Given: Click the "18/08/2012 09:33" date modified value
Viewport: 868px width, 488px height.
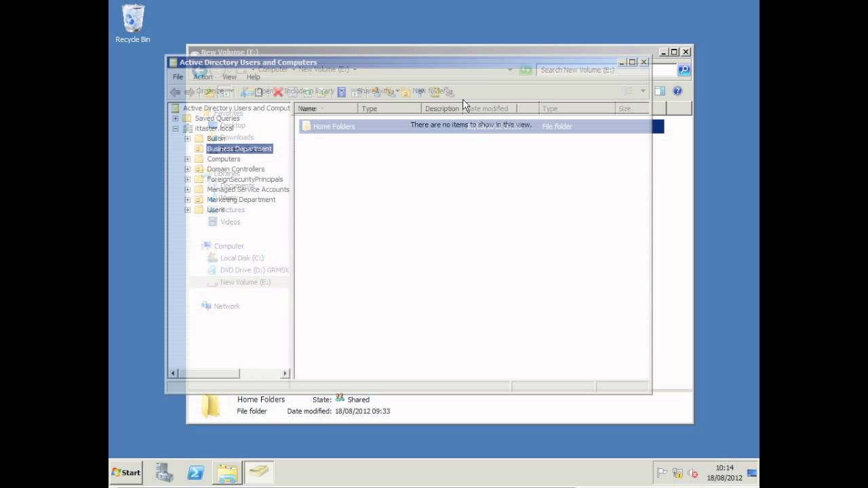Looking at the screenshot, I should (362, 411).
